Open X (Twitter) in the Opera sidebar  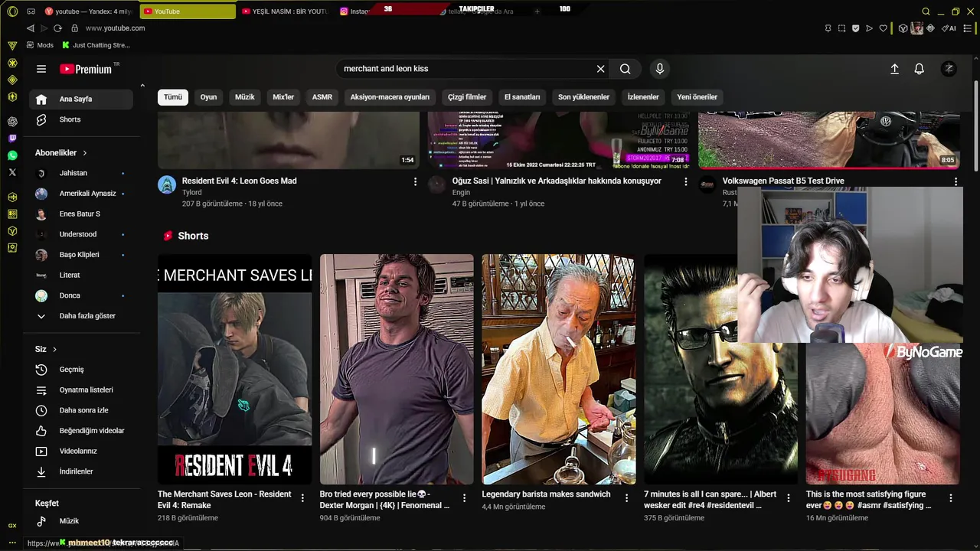[x=12, y=172]
